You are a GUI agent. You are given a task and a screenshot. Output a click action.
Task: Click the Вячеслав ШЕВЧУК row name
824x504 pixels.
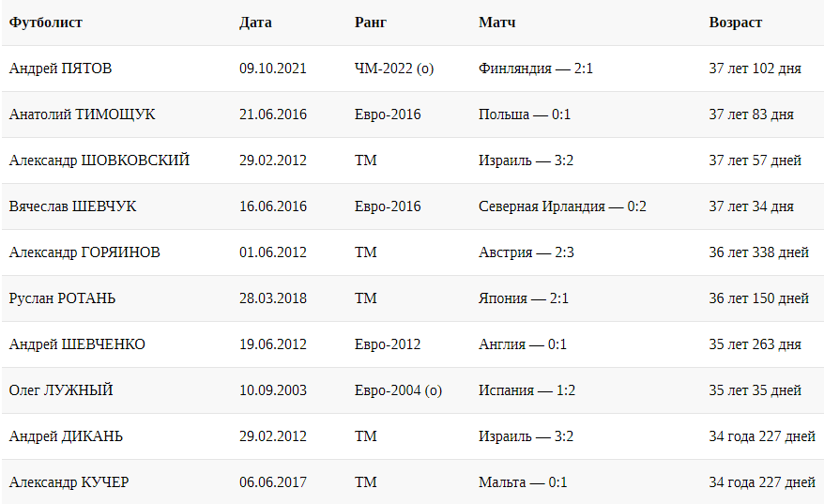tap(72, 206)
